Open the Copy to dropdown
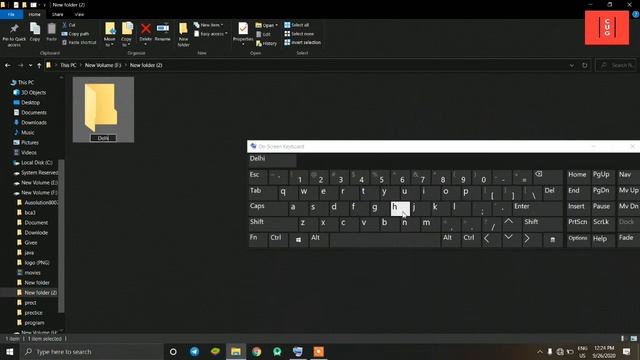 (127, 35)
